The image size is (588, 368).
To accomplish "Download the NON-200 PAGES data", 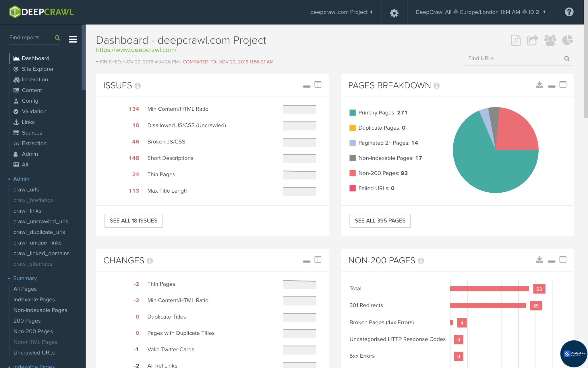I will (539, 260).
